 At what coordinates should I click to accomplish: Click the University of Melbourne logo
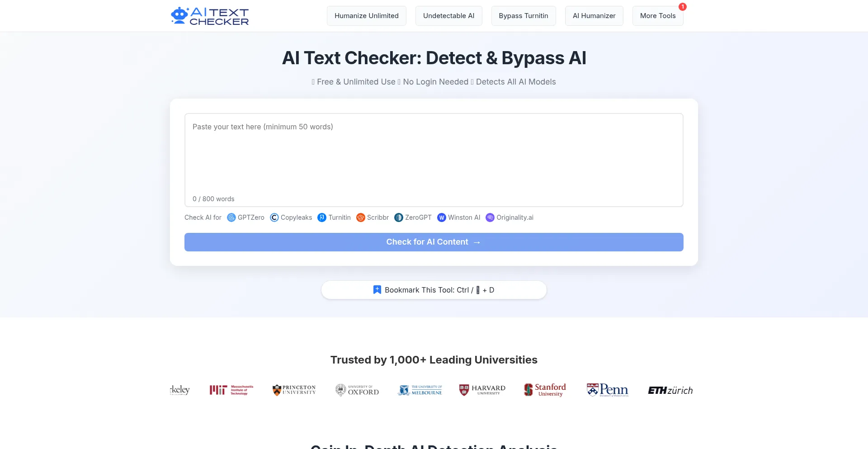tap(420, 390)
